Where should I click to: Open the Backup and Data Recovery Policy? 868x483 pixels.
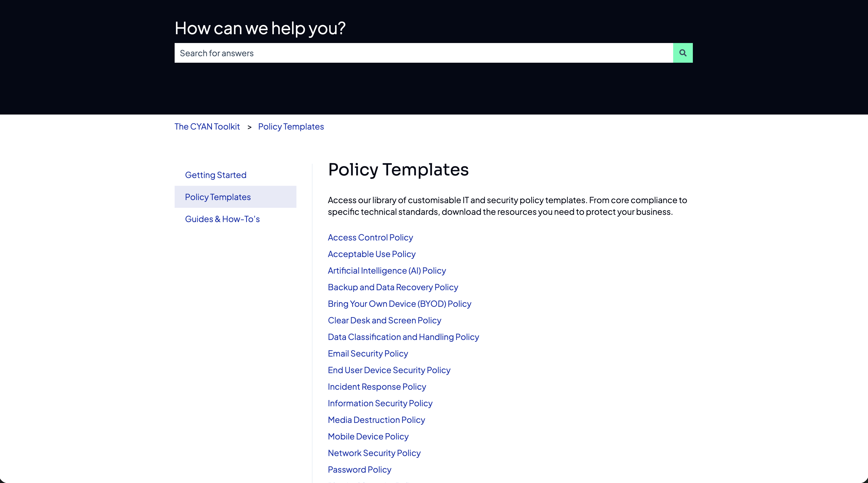(x=393, y=287)
